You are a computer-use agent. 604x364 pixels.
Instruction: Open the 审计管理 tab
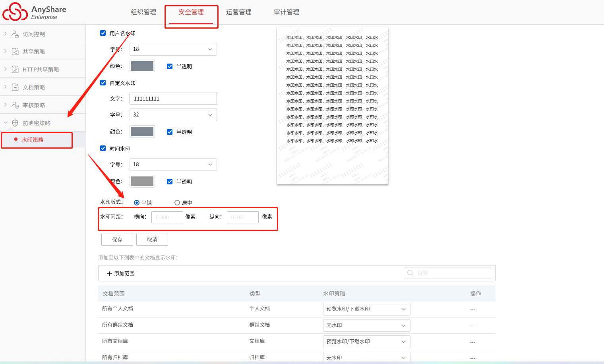click(x=287, y=12)
